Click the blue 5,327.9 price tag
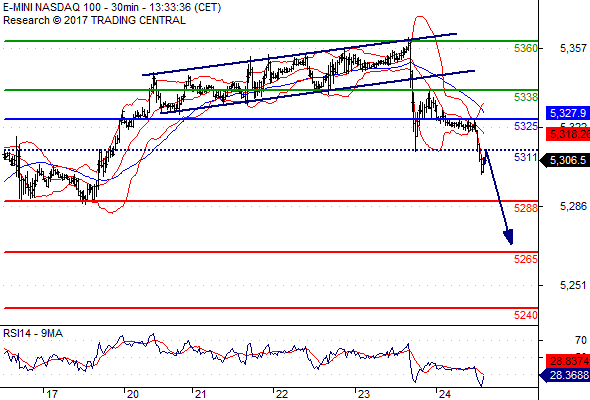590x400 pixels. click(x=568, y=113)
